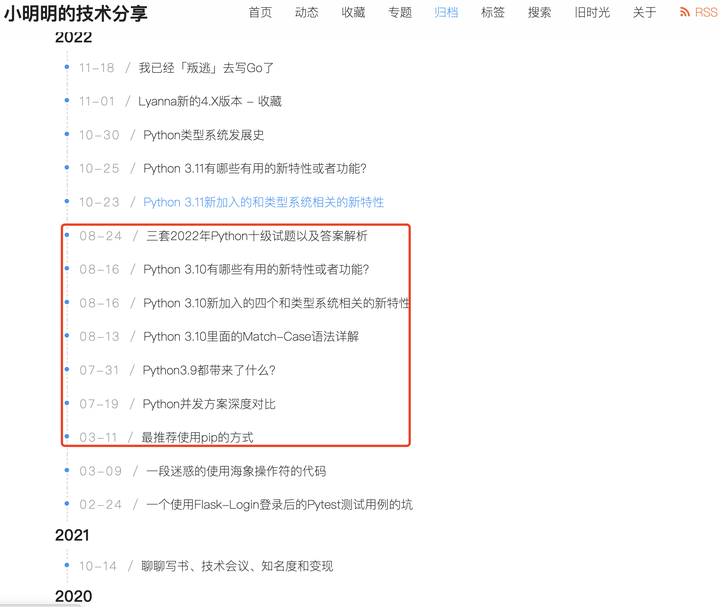Open article 我已经「叛逃」去写Go了
The height and width of the screenshot is (607, 720).
point(206,68)
